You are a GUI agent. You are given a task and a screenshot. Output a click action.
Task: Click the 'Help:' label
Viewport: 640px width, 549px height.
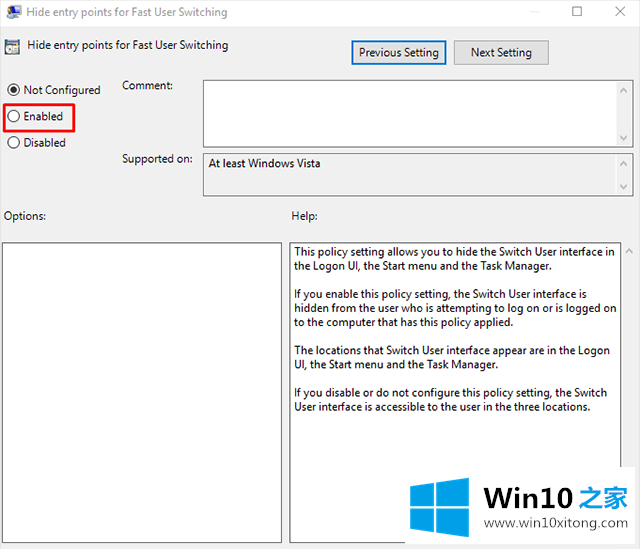[304, 216]
